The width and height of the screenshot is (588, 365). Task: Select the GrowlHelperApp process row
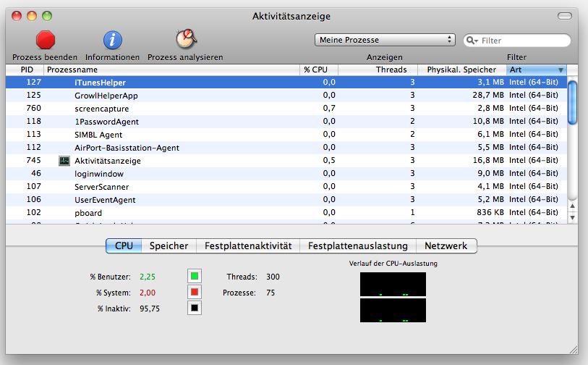click(x=286, y=96)
